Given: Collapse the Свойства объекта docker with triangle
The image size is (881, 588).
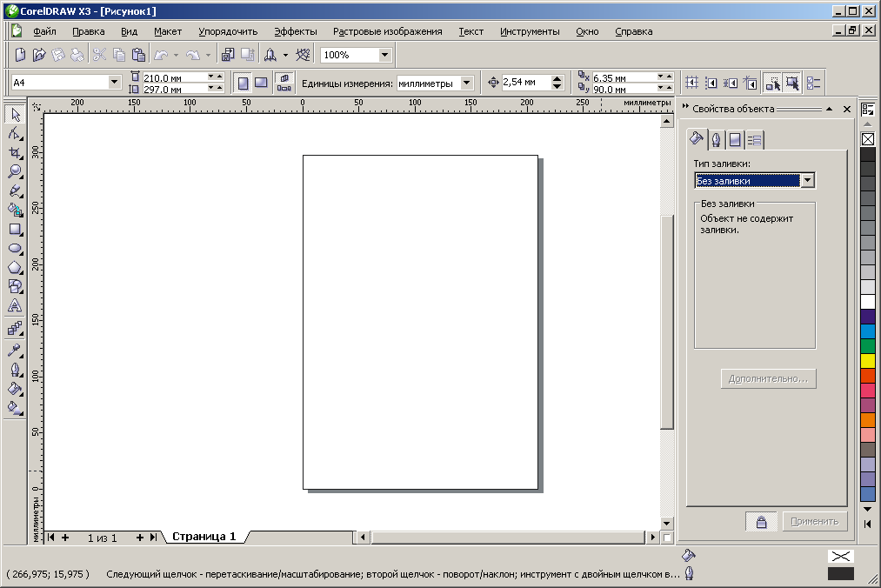Looking at the screenshot, I should coord(830,109).
